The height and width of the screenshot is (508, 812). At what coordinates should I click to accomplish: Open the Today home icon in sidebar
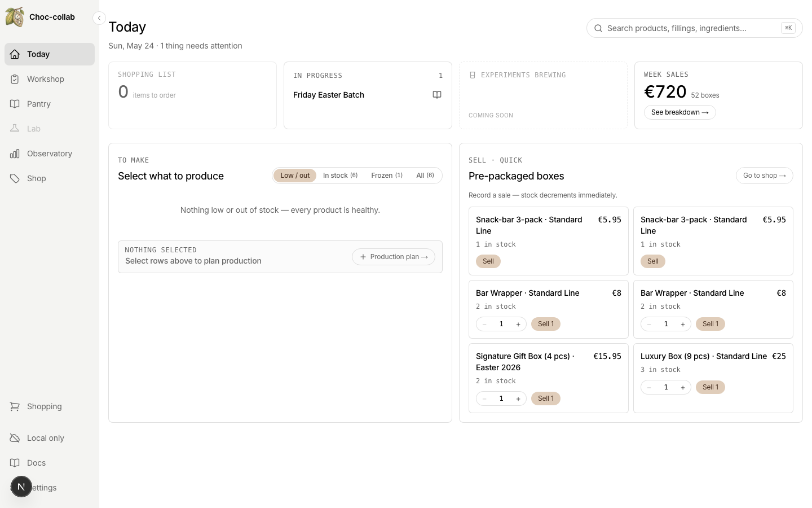(x=15, y=54)
